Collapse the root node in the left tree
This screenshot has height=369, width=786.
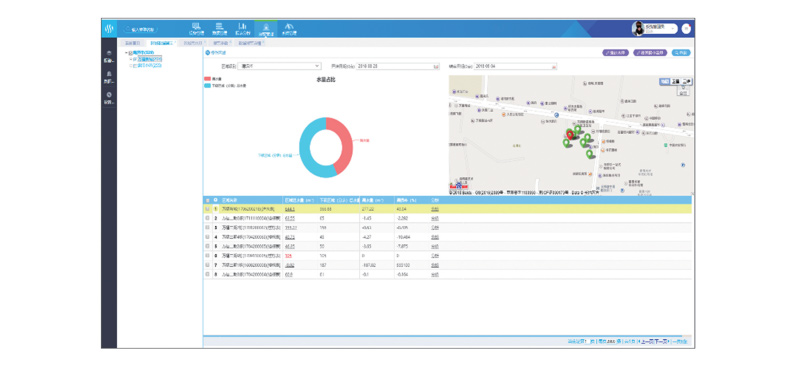(x=126, y=52)
